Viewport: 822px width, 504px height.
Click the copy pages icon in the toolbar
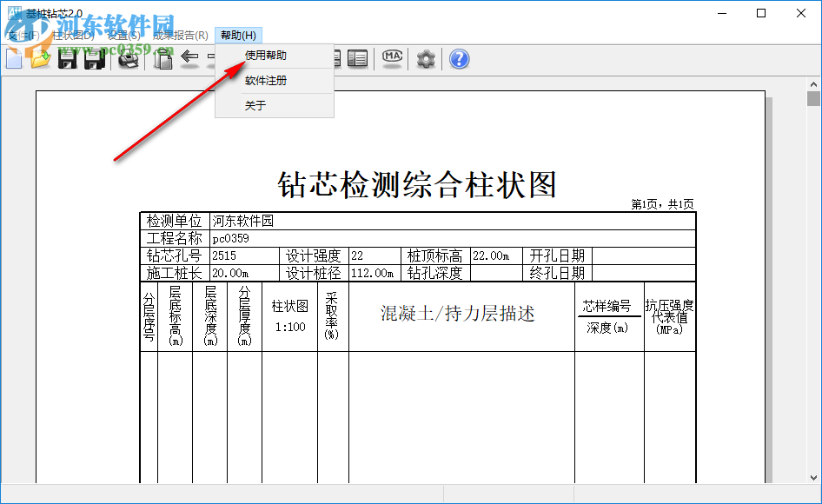162,59
